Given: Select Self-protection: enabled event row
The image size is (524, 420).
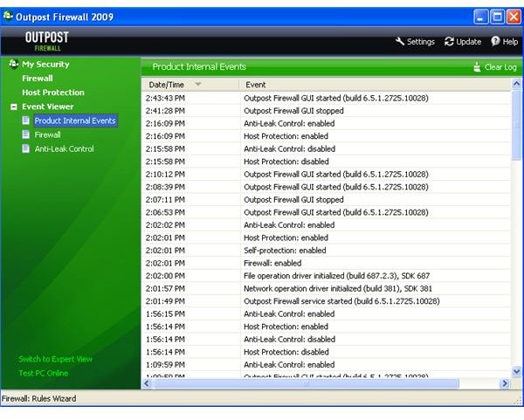Looking at the screenshot, I should 326,251.
